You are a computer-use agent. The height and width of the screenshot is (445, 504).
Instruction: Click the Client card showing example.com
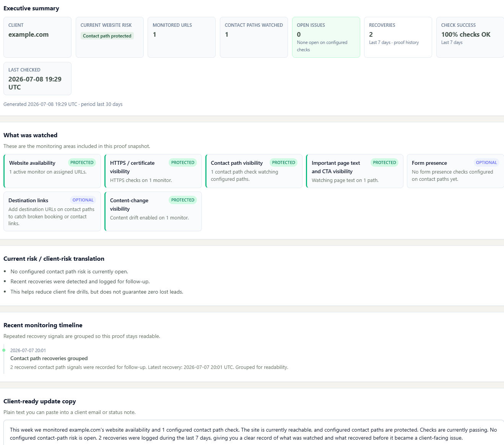click(37, 37)
